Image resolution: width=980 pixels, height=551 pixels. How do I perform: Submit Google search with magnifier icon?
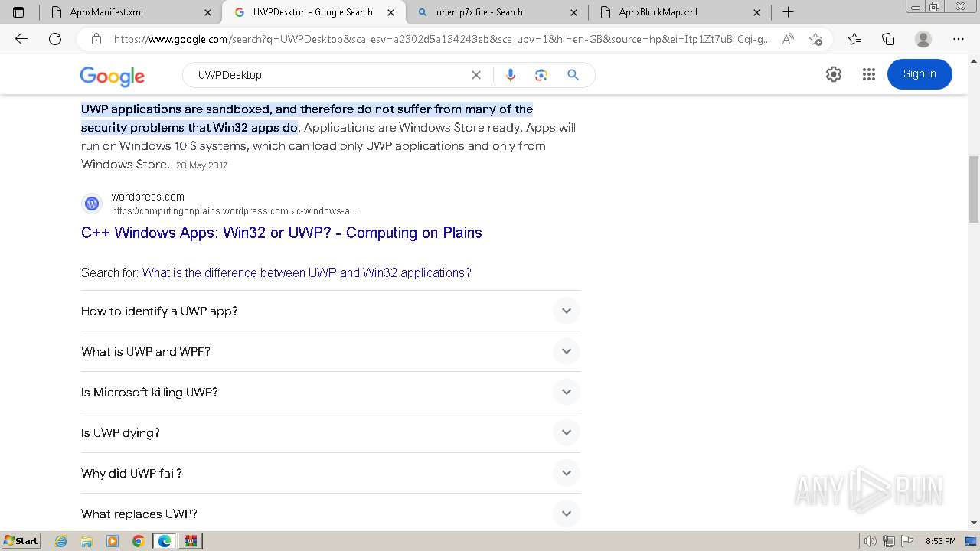pos(573,75)
